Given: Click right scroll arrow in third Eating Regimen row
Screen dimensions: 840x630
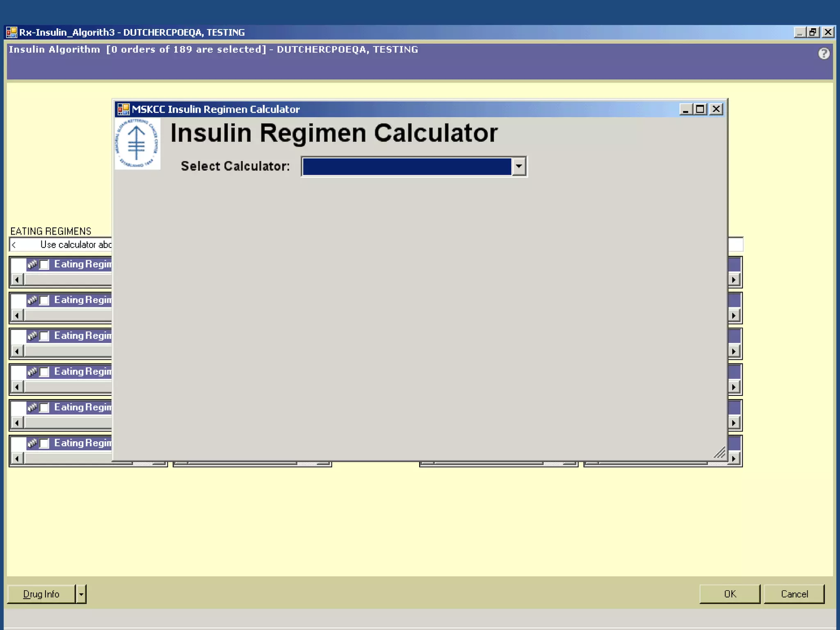Looking at the screenshot, I should (x=734, y=351).
